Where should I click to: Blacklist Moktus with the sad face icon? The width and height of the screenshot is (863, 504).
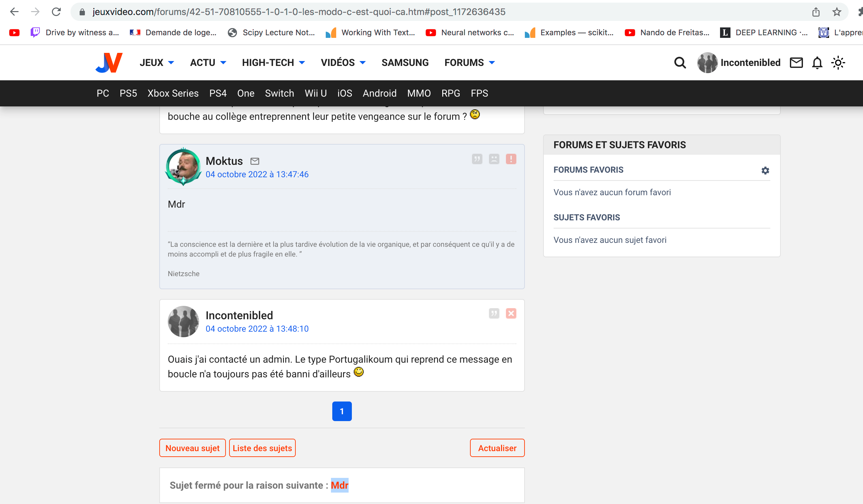pyautogui.click(x=494, y=159)
